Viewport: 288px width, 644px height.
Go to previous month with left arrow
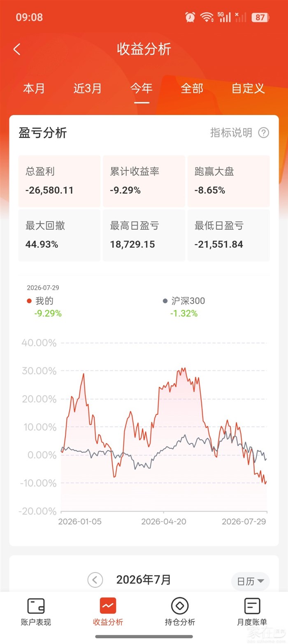point(95,580)
